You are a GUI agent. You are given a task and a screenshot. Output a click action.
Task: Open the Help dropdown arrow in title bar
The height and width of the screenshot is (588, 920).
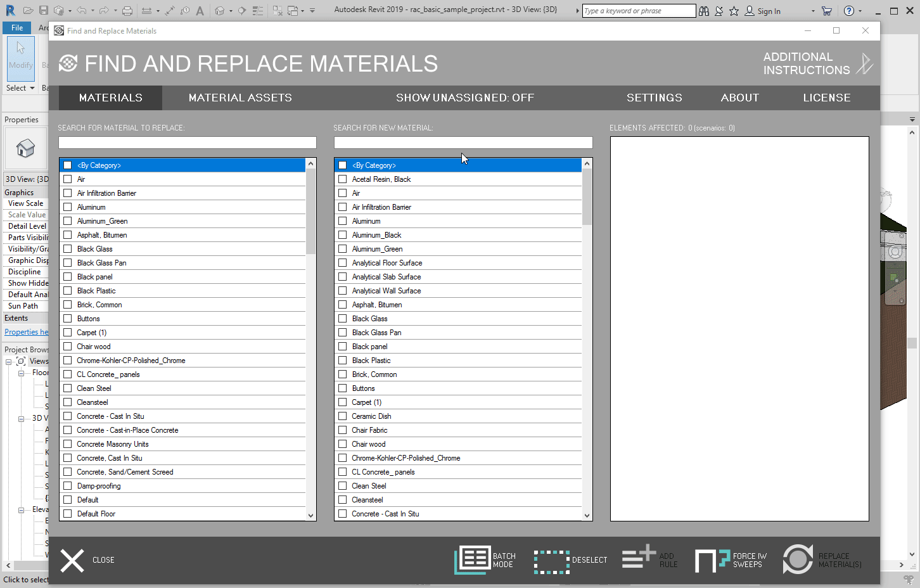(x=860, y=11)
